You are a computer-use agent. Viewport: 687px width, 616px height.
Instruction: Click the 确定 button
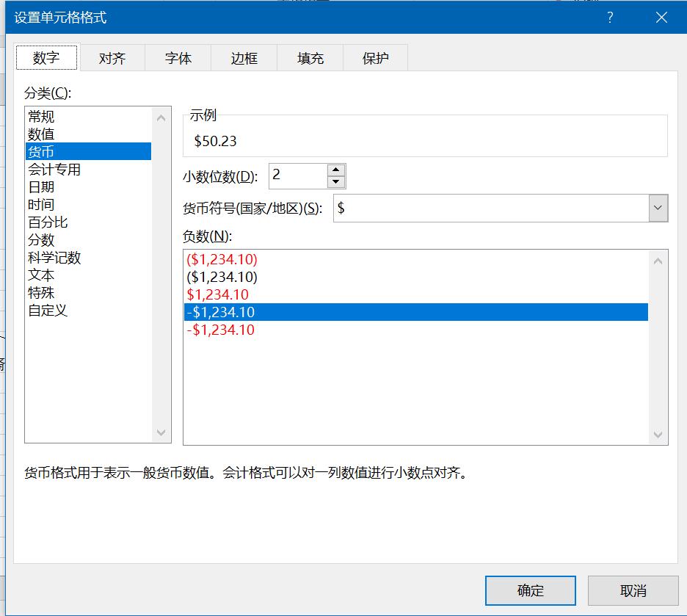pos(530,590)
